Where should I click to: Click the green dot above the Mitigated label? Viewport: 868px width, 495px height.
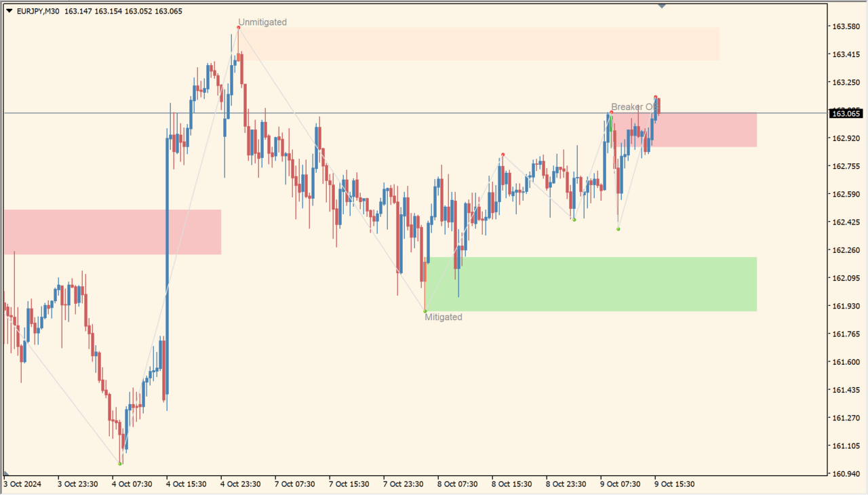click(x=425, y=311)
